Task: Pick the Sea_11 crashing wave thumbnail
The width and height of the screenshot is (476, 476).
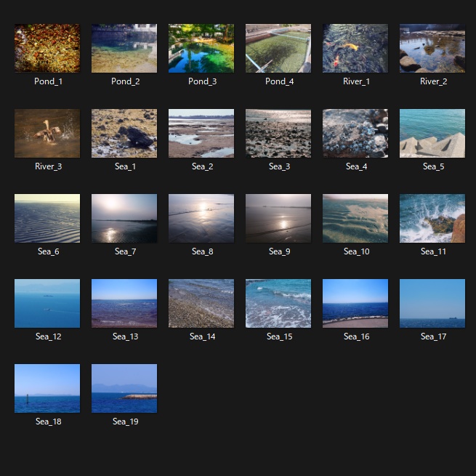Action: pyautogui.click(x=432, y=218)
